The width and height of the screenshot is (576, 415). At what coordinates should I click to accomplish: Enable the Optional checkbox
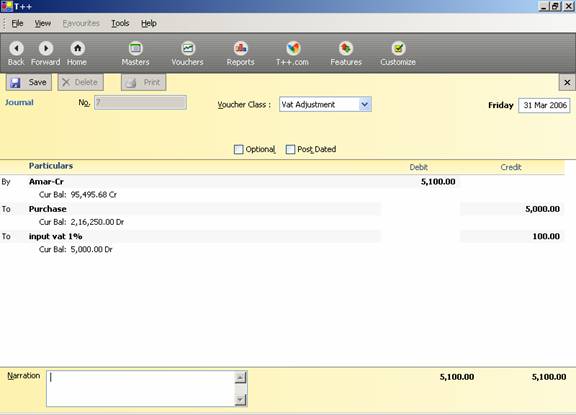[238, 149]
